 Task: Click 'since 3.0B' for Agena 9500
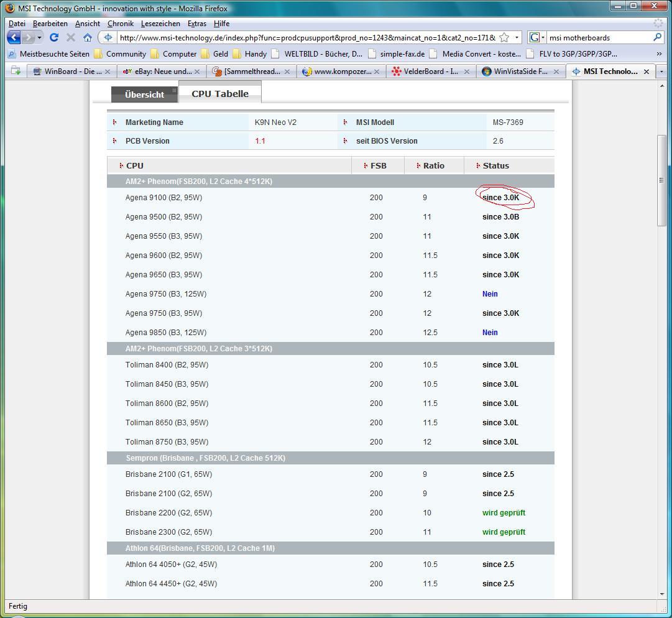[x=500, y=217]
